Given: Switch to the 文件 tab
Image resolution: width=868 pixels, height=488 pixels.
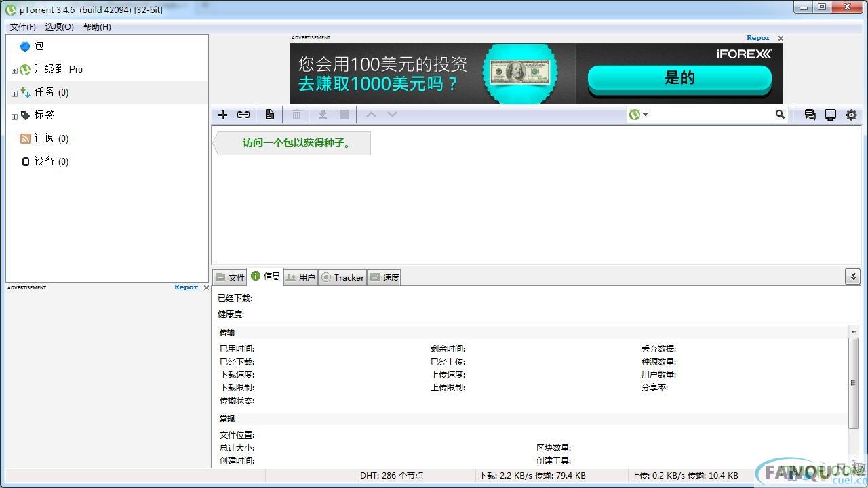Looking at the screenshot, I should [x=230, y=277].
